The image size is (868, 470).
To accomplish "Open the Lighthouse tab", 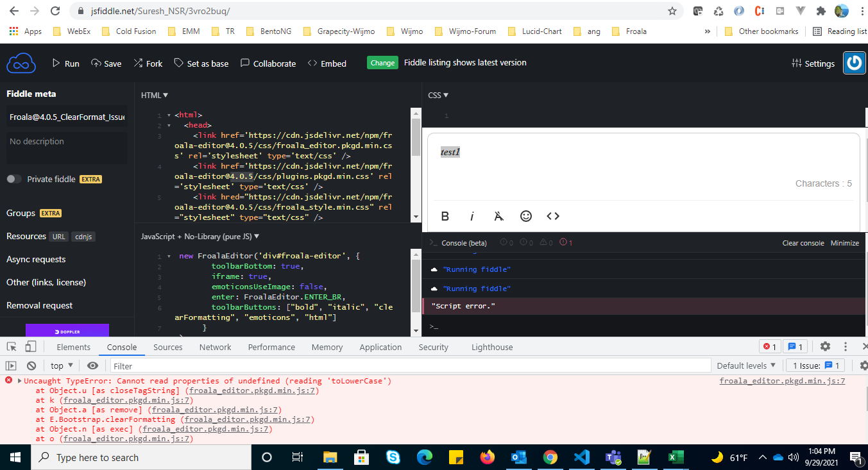I will coord(492,347).
